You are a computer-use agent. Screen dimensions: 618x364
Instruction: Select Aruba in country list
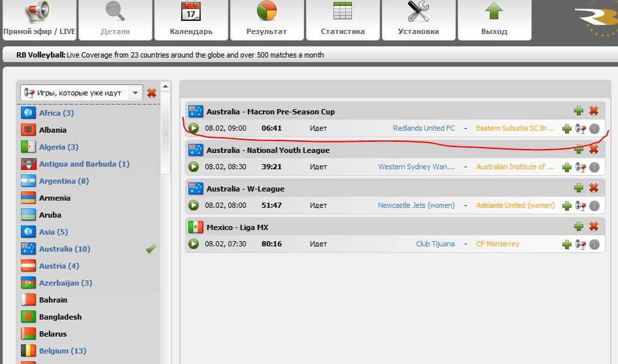coord(50,215)
